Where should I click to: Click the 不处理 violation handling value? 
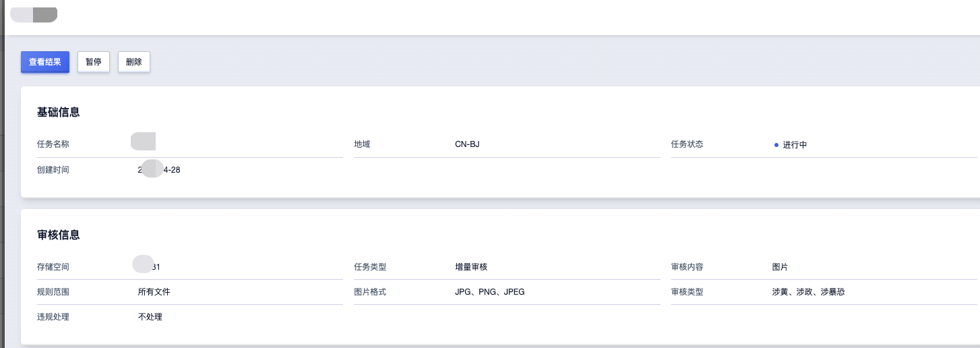pos(150,317)
